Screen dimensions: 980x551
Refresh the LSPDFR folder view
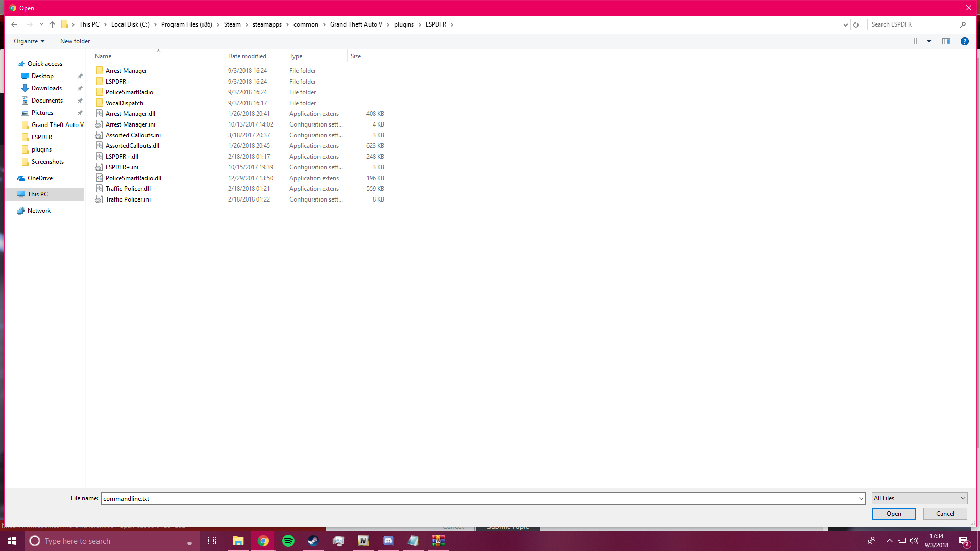pyautogui.click(x=856, y=24)
